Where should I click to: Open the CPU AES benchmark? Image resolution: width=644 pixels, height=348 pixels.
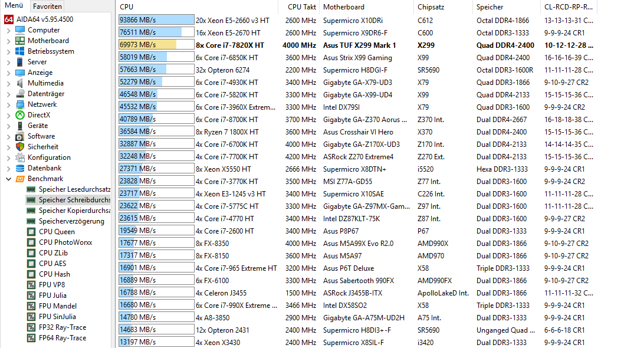[52, 264]
